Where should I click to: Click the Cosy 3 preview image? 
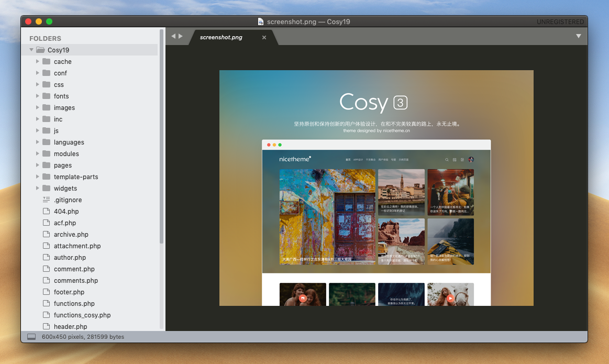tap(377, 188)
